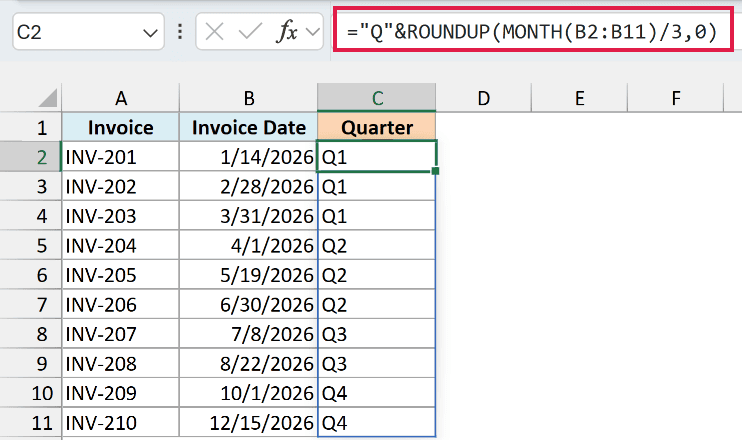Click empty cell D2
The height and width of the screenshot is (440, 742).
(484, 157)
